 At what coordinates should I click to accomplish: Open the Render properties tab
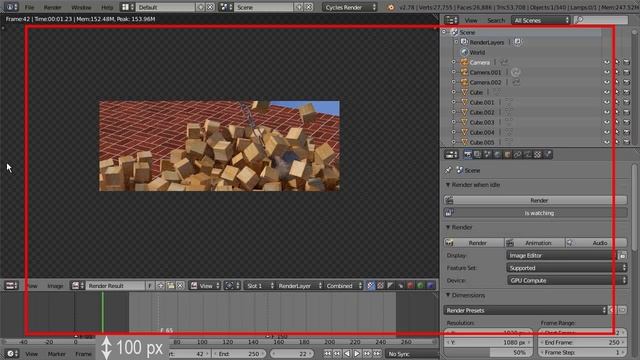click(x=468, y=155)
